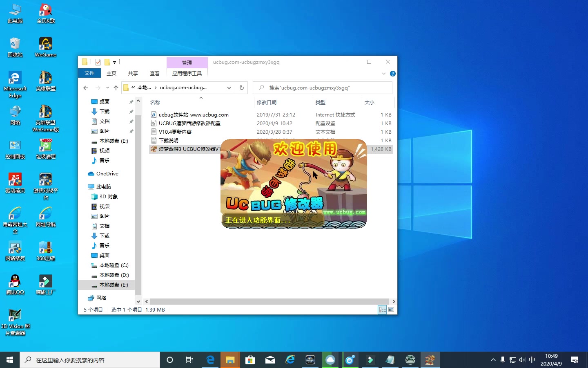588x368 pixels.
Task: Open 本地磁盘 (C:) in navigation pane
Action: click(x=114, y=265)
